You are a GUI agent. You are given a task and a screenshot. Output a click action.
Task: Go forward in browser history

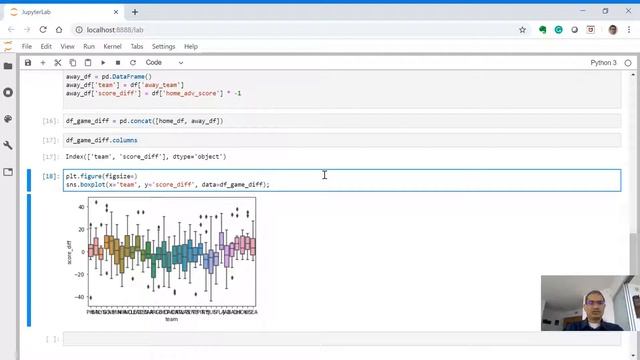[x=27, y=30]
